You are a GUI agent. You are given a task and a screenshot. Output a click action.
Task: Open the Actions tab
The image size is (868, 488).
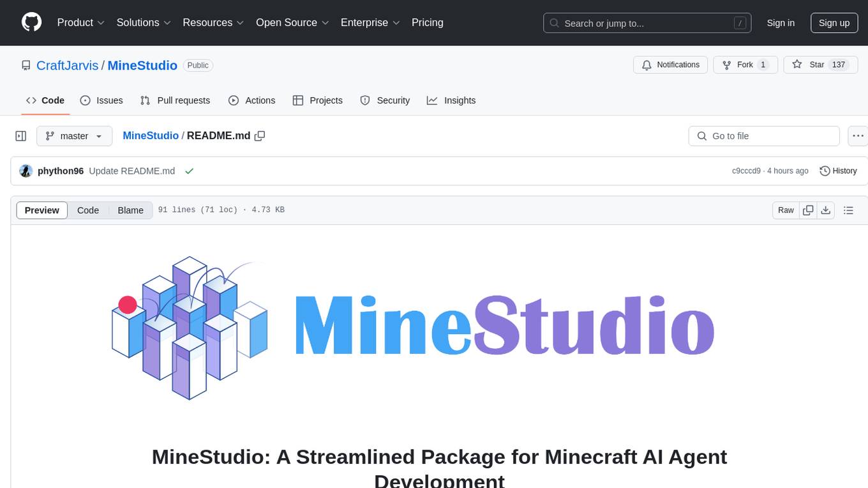(x=251, y=100)
